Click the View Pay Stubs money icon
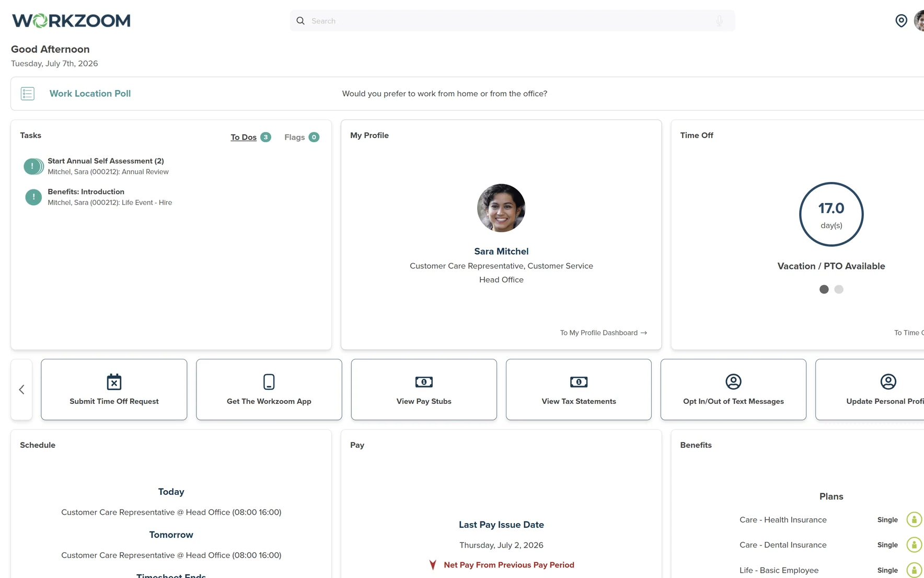Screen dimensions: 924x578 coord(424,382)
